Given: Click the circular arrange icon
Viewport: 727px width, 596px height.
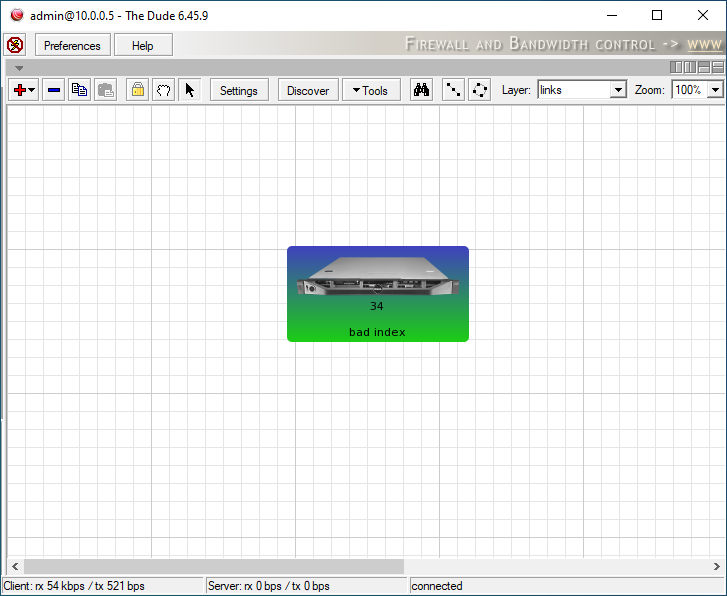Looking at the screenshot, I should 479,90.
